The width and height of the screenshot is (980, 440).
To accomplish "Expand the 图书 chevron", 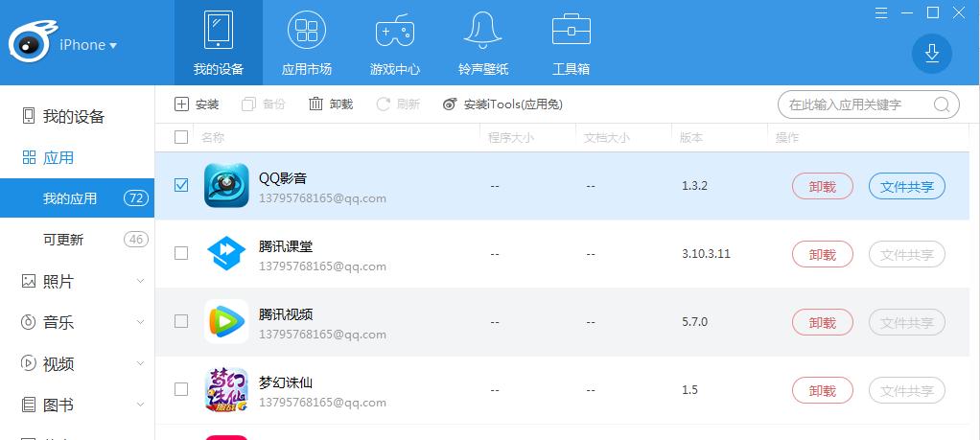I will pyautogui.click(x=140, y=405).
